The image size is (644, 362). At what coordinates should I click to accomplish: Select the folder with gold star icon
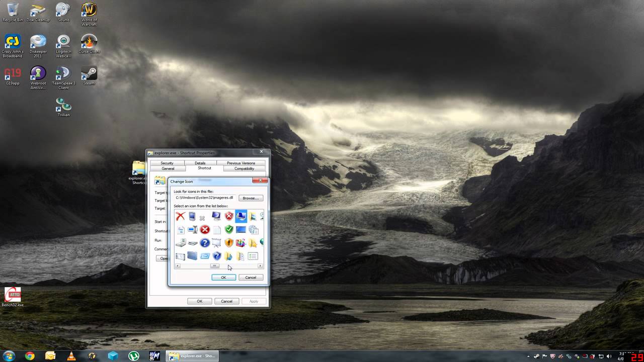tap(253, 243)
